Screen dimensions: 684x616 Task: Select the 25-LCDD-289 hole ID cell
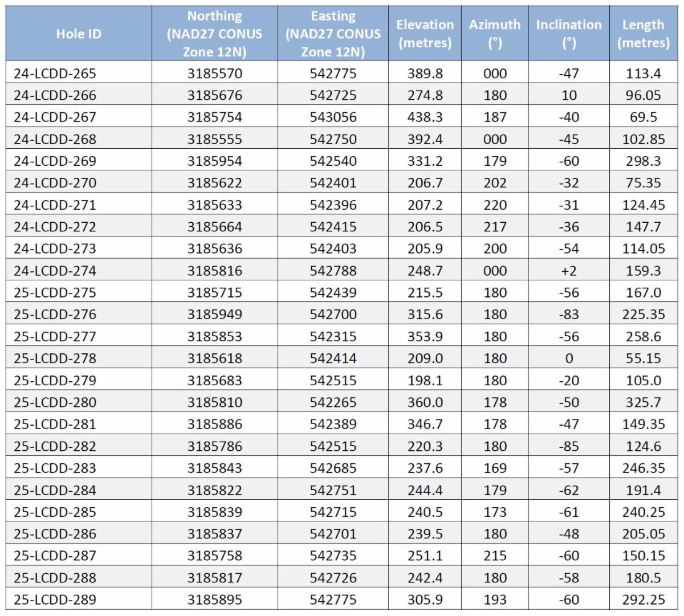(55, 599)
